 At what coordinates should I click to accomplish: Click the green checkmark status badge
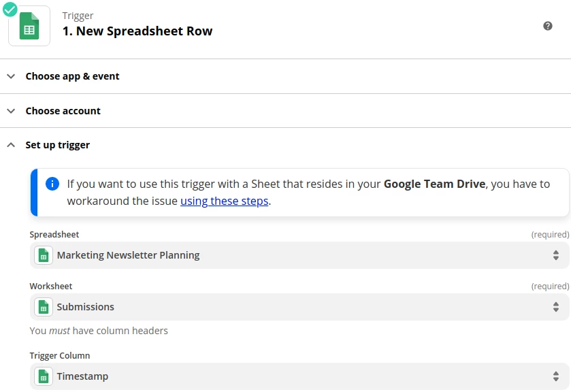(10, 9)
